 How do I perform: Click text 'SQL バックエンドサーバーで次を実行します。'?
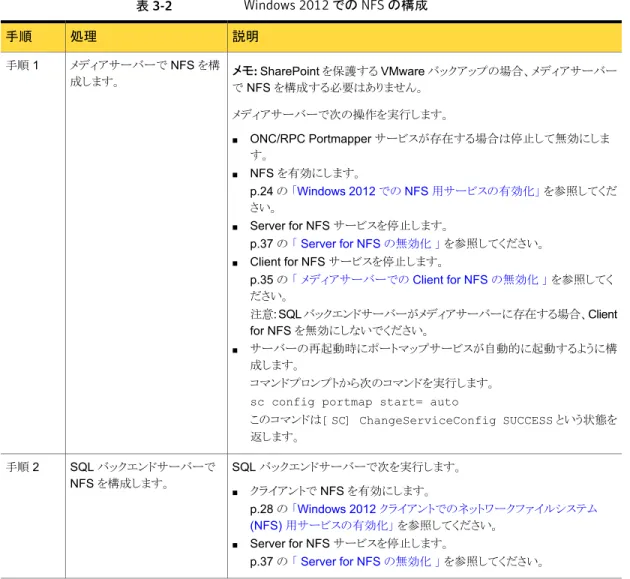tap(346, 467)
